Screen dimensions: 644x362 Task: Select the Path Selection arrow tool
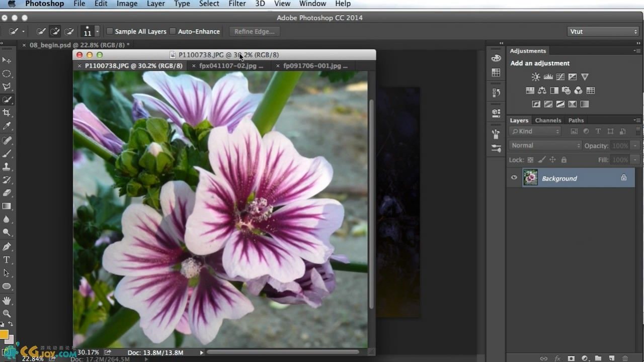tap(7, 273)
